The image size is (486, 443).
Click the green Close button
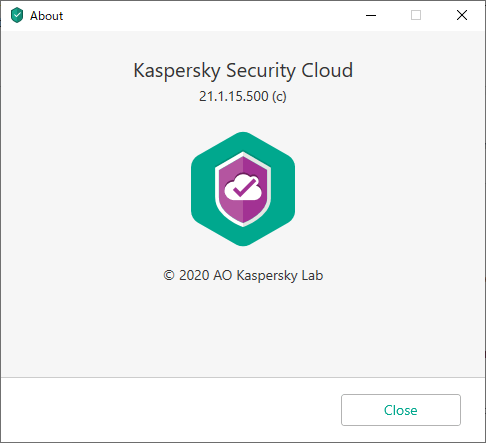coord(401,410)
